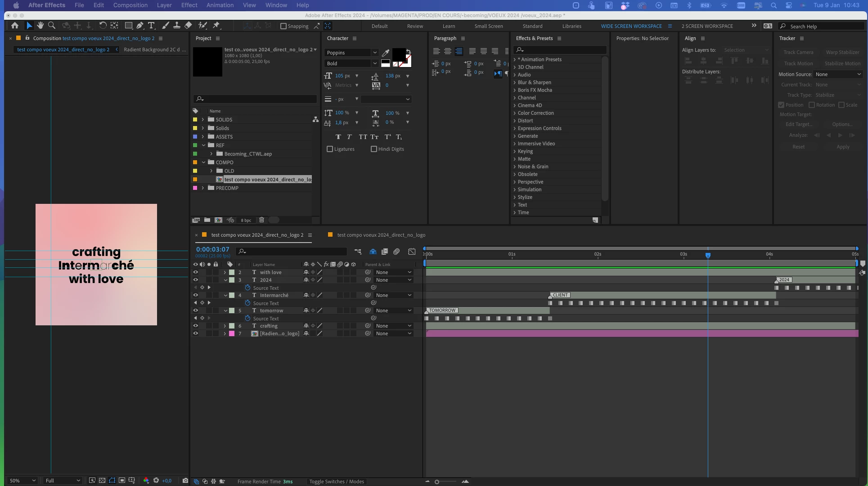Open the Animation menu
Image resolution: width=868 pixels, height=486 pixels.
click(220, 5)
